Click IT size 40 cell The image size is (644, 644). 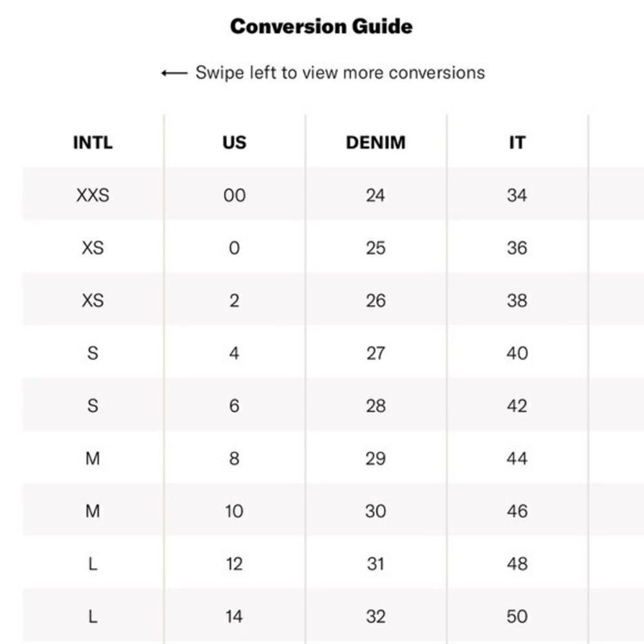coord(517,353)
